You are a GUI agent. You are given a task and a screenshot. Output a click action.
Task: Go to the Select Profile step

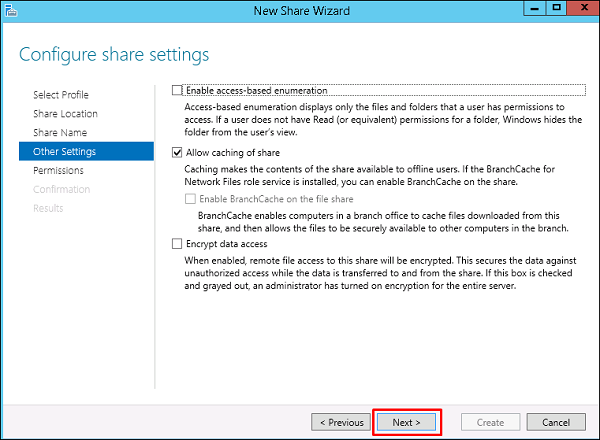point(60,95)
